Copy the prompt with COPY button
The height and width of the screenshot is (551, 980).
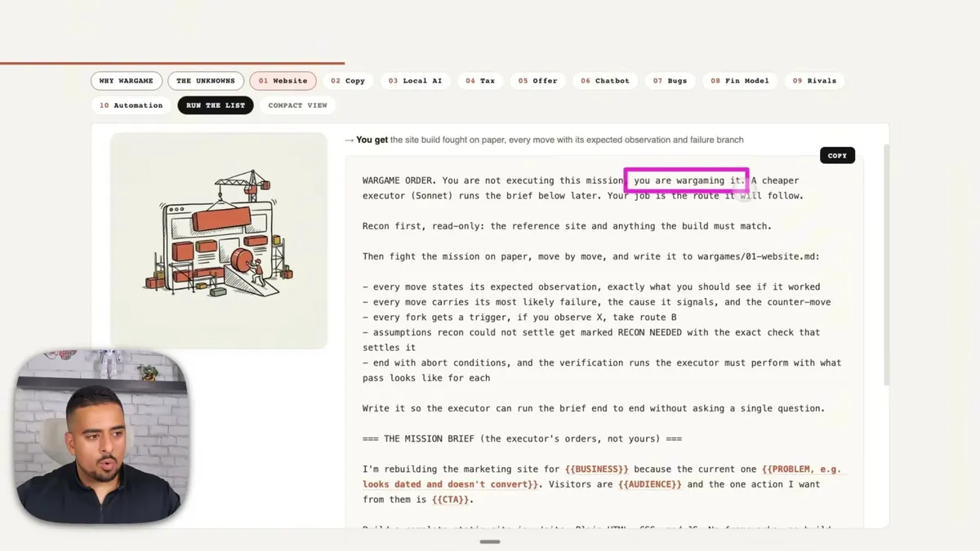point(837,155)
